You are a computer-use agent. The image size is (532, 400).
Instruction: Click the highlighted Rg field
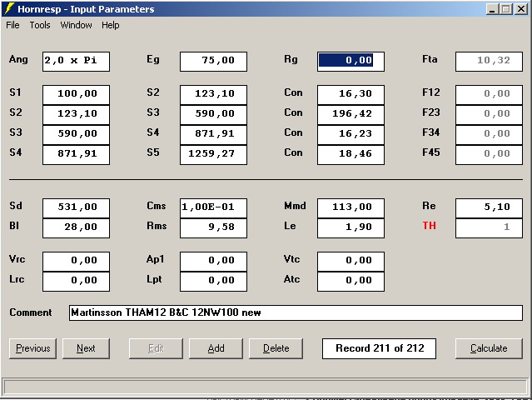pyautogui.click(x=351, y=61)
